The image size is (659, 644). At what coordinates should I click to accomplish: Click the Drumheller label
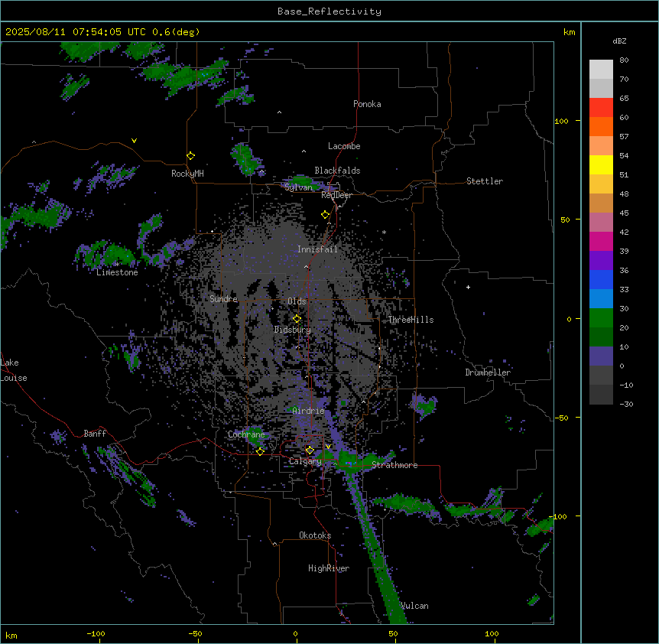[x=488, y=372]
